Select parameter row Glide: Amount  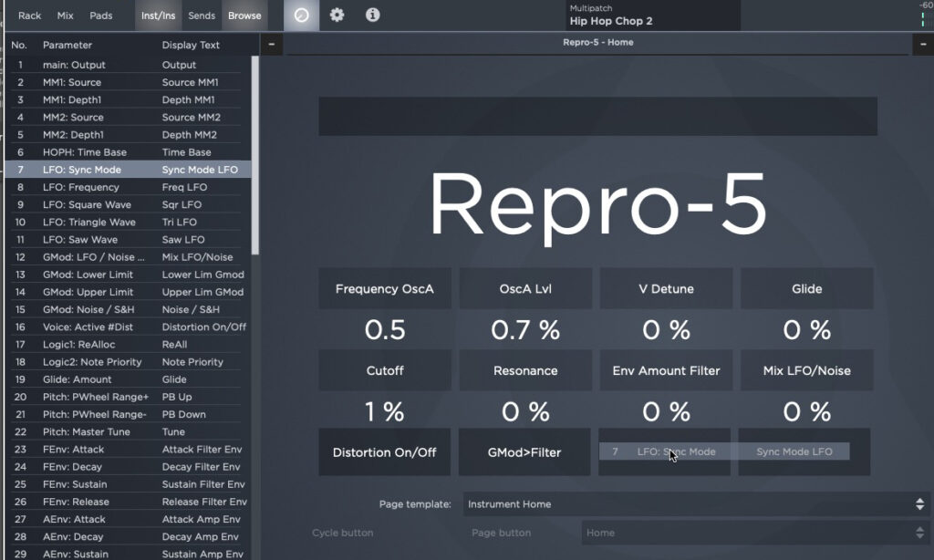[128, 379]
